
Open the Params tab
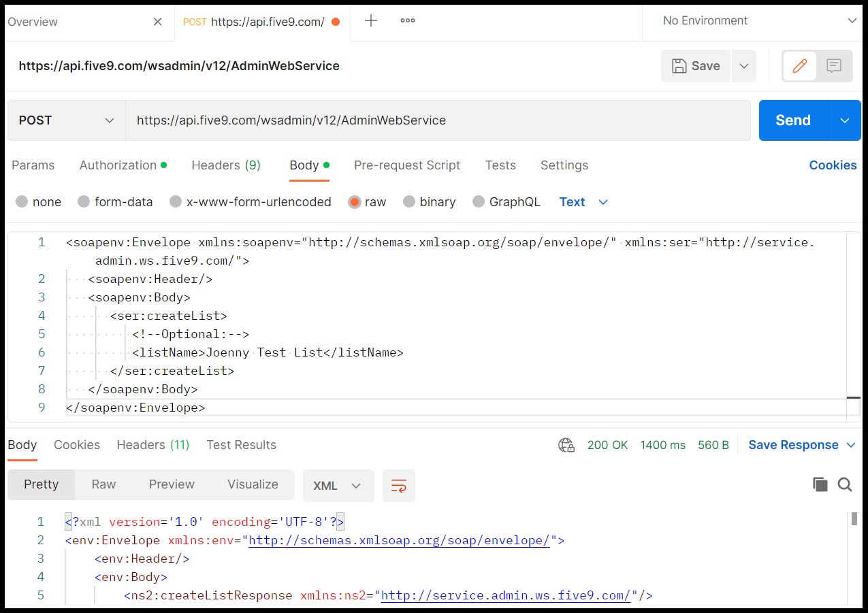[x=33, y=165]
